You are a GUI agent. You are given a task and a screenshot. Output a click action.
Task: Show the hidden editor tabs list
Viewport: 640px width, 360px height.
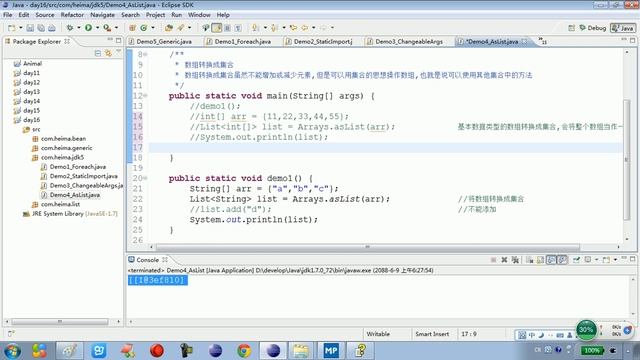pos(542,41)
